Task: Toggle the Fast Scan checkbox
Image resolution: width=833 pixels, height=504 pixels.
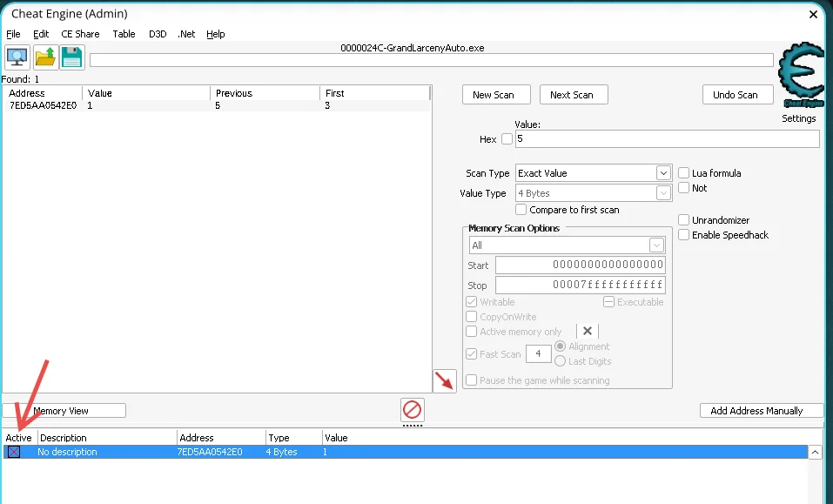Action: [471, 353]
